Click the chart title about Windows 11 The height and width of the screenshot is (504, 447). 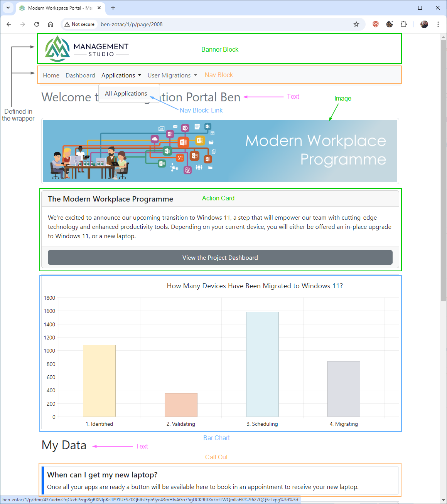click(255, 286)
